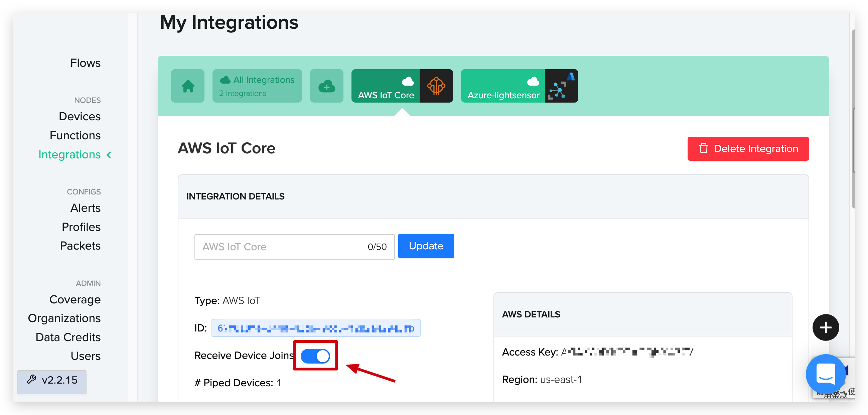The height and width of the screenshot is (415, 868).
Task: Click the blue Update button
Action: pos(426,246)
